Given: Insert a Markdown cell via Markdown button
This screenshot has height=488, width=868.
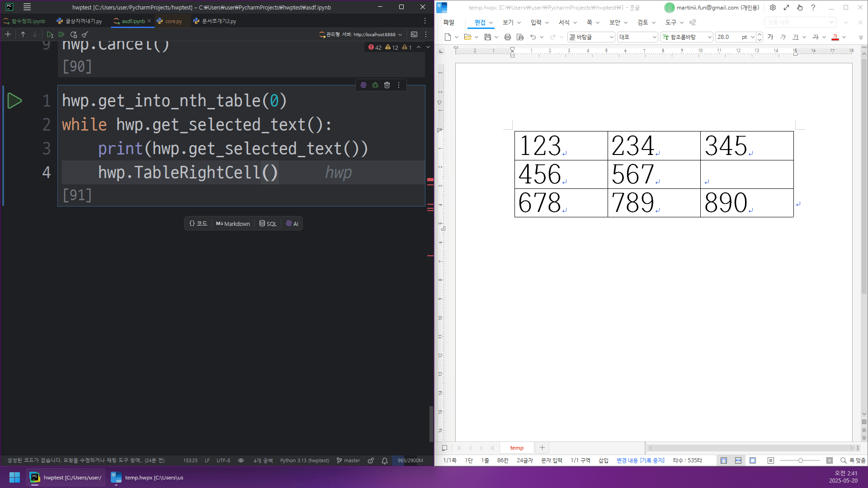Looking at the screenshot, I should click(233, 224).
